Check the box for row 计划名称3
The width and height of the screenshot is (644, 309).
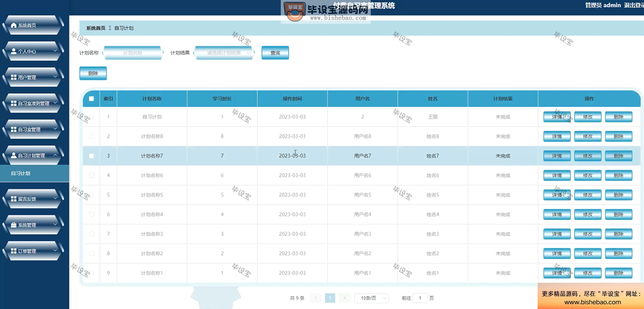pos(92,234)
